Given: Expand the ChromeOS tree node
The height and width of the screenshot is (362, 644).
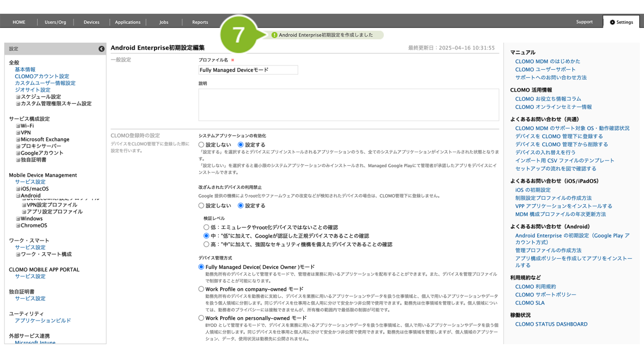Looking at the screenshot, I should (x=18, y=225).
